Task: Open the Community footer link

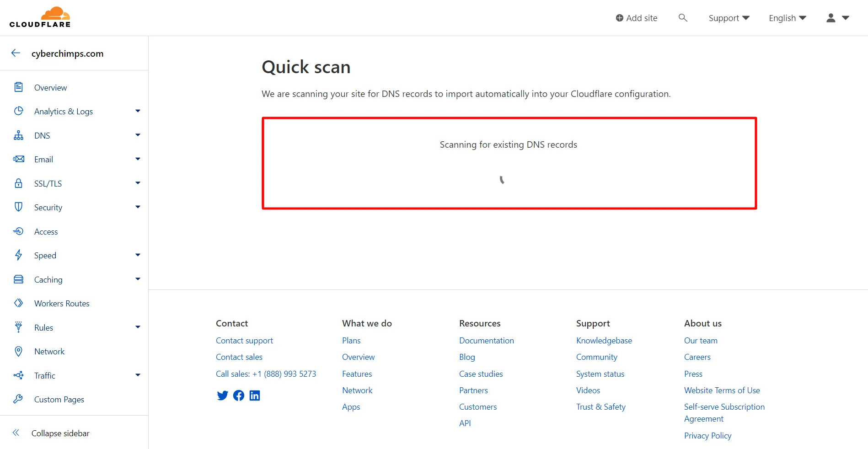Action: pos(597,357)
